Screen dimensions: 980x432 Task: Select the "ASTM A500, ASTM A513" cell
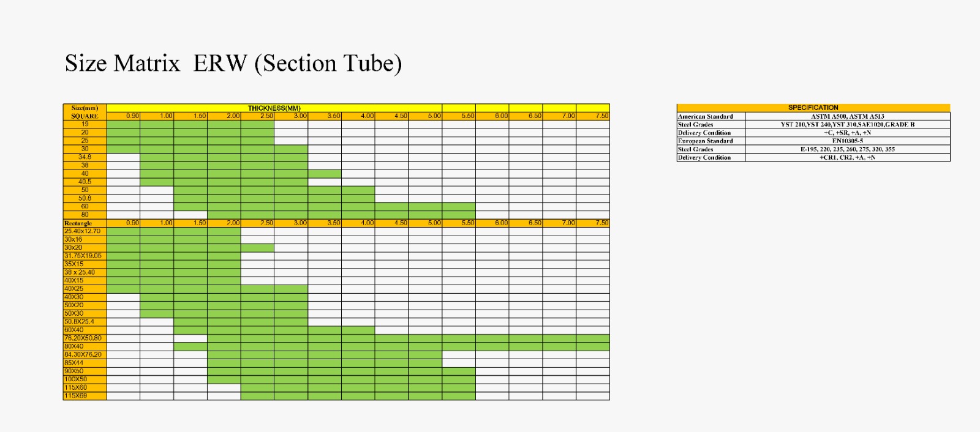pos(848,116)
